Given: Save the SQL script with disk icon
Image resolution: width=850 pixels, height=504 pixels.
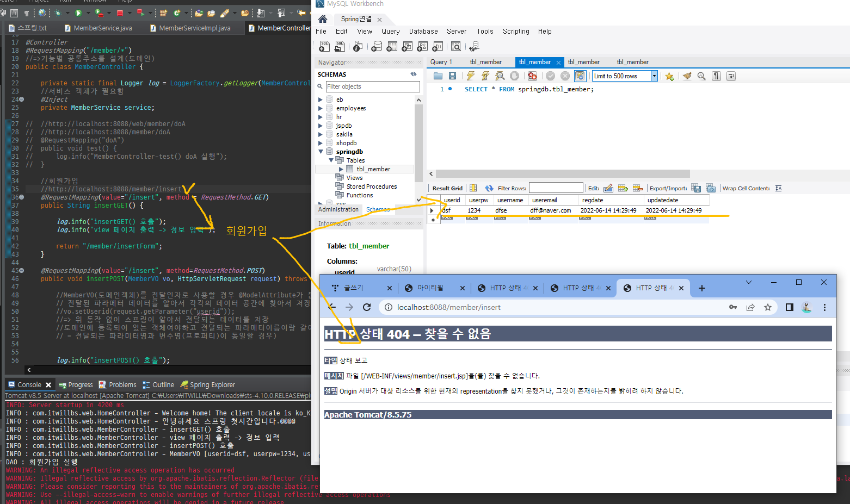Looking at the screenshot, I should 452,76.
